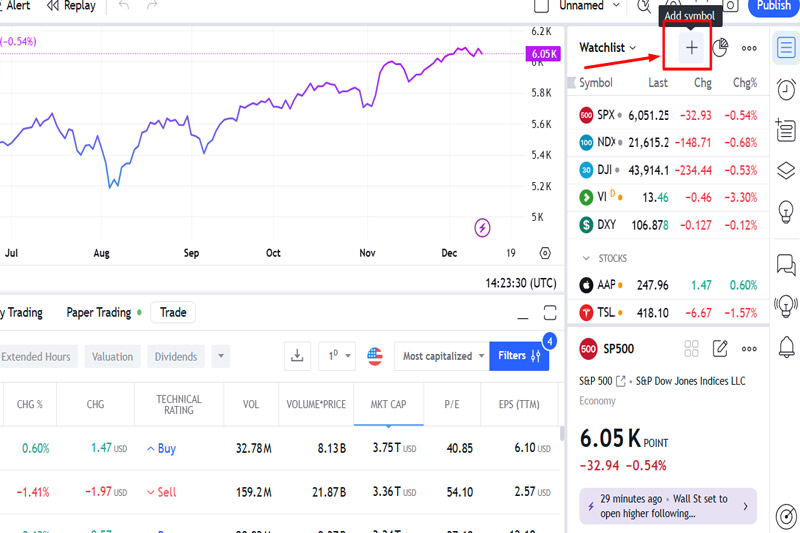Click the Publish button
The height and width of the screenshot is (533, 800).
pyautogui.click(x=773, y=6)
